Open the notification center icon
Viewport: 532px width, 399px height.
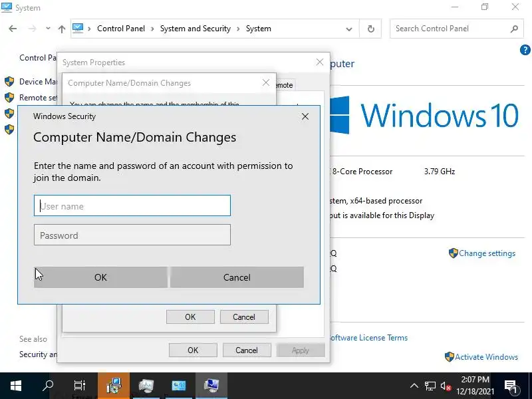[x=511, y=386]
